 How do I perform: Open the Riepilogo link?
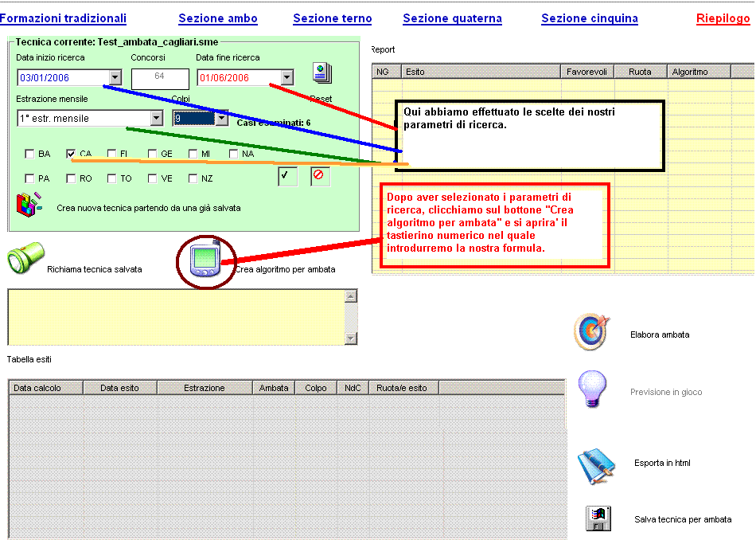pyautogui.click(x=723, y=18)
